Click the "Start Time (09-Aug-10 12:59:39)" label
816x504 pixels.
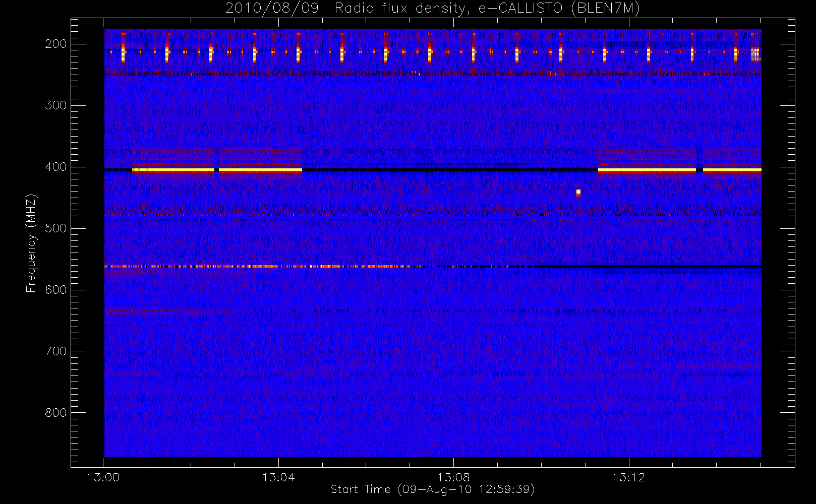[432, 489]
